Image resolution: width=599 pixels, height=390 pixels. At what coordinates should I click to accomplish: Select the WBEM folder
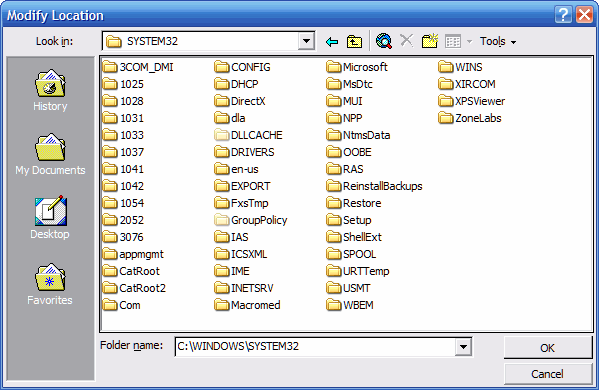(x=350, y=305)
